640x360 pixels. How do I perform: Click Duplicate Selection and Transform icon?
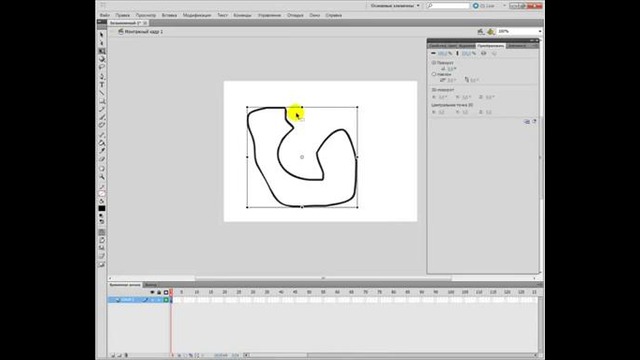click(527, 122)
